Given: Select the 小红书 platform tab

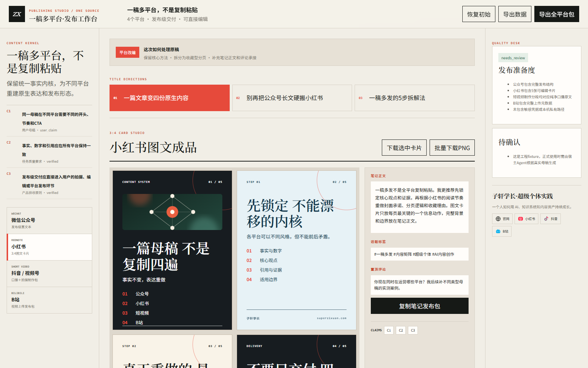Looking at the screenshot, I should 49,247.
